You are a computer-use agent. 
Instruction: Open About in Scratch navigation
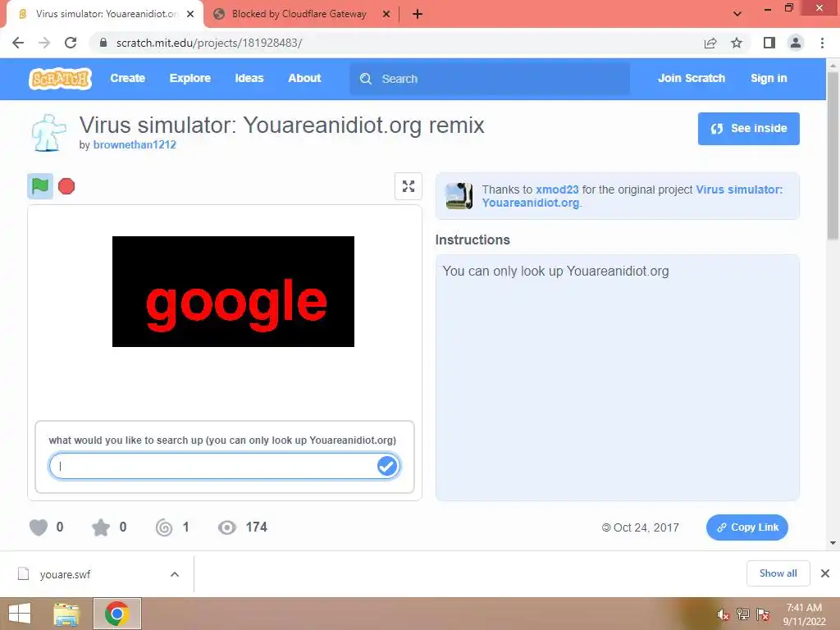point(304,78)
